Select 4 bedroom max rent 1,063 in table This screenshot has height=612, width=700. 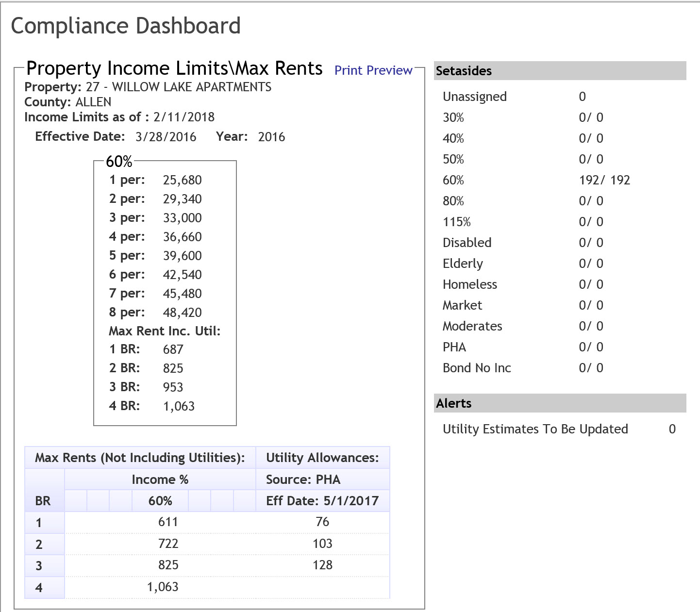click(163, 587)
